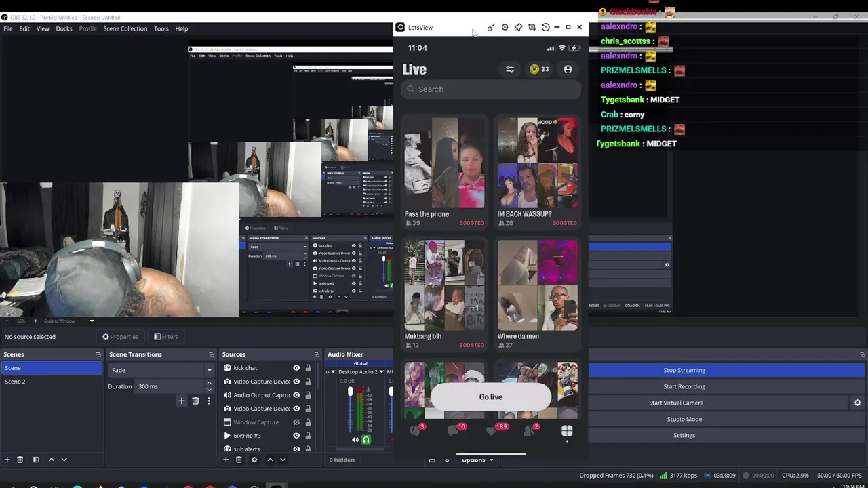The image size is (868, 488).
Task: Open the Live filter sliders icon
Action: pos(510,69)
